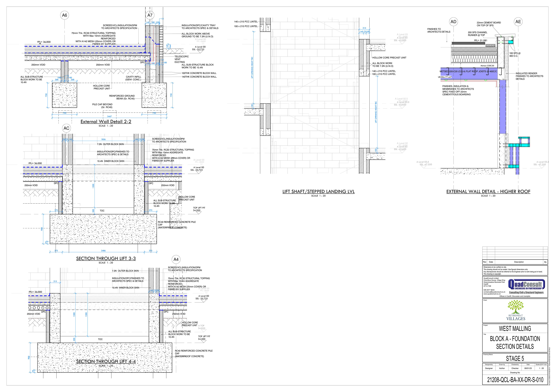Click the Lift Shaft/Stepped Landing LVL title
555x392 pixels.
pyautogui.click(x=318, y=191)
